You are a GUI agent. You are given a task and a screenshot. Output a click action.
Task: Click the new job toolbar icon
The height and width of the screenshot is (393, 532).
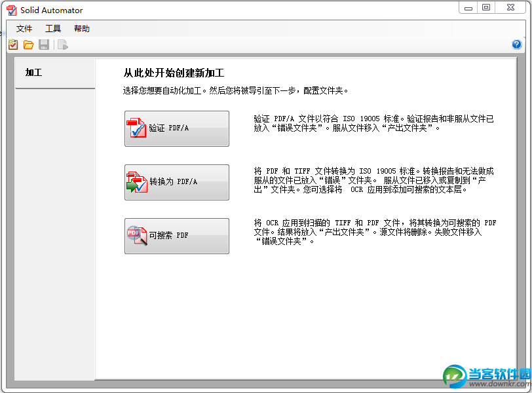(13, 45)
